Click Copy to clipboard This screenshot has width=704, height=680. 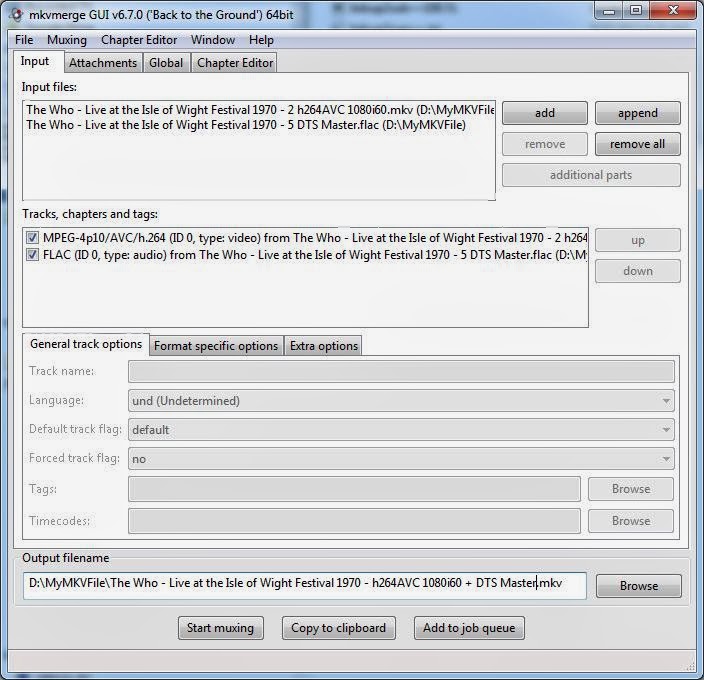(x=339, y=627)
